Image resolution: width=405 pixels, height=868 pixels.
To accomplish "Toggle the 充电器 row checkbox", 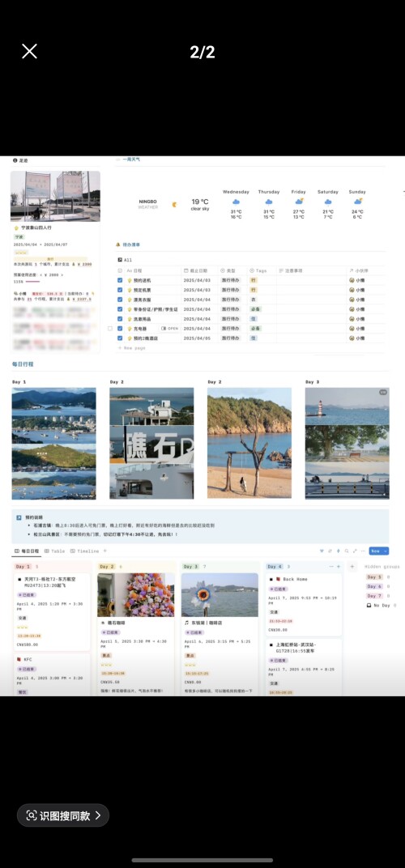I will click(120, 328).
